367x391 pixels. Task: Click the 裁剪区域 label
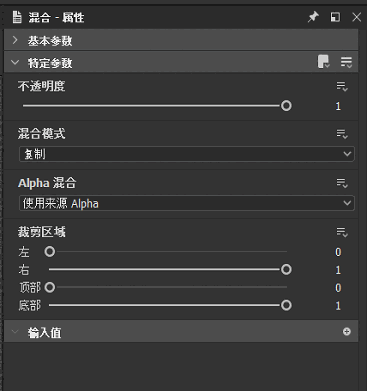(41, 232)
